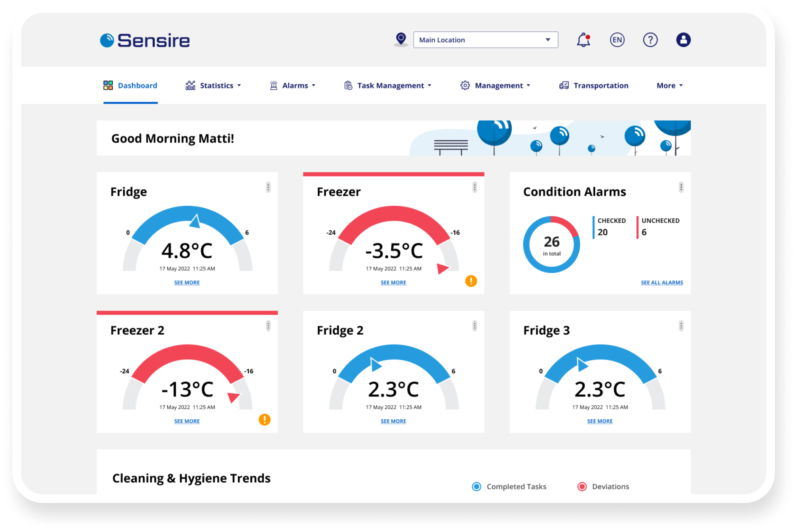The image size is (796, 532).
Task: Click SEE ALL ALARMS in Condition Alarms
Action: click(662, 282)
